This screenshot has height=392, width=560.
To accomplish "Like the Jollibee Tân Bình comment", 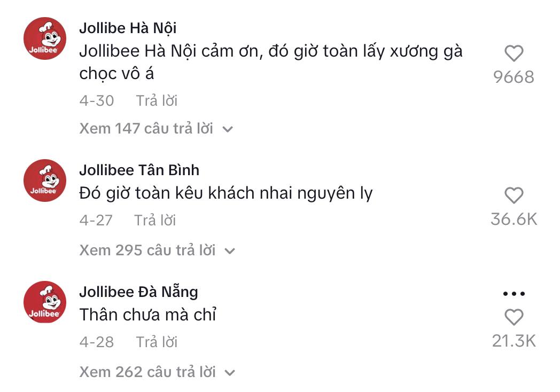I will tap(514, 195).
